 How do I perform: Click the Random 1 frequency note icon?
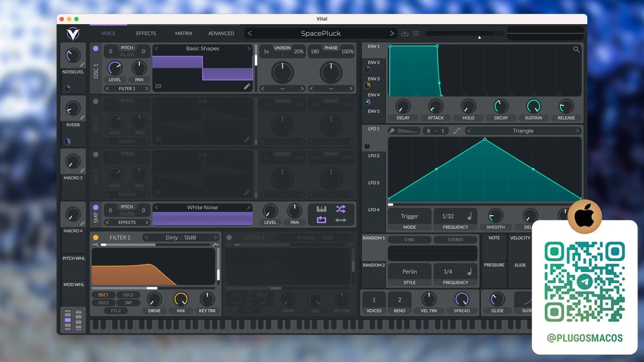469,271
